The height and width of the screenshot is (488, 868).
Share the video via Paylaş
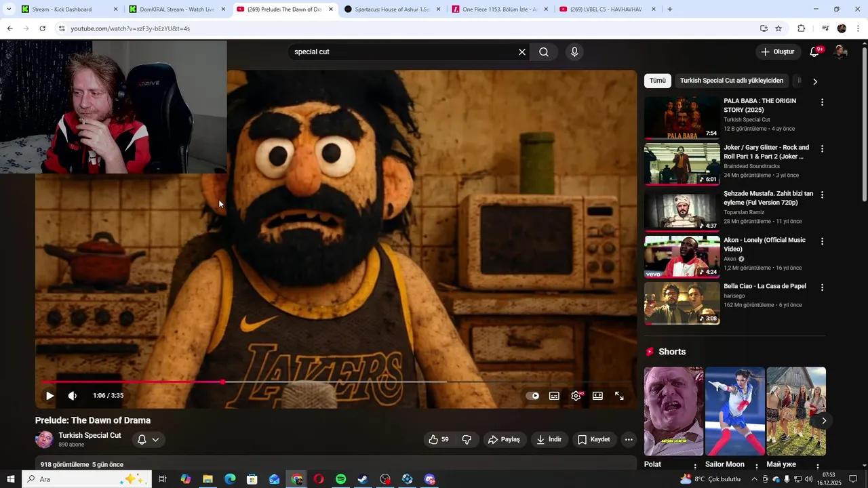tap(504, 440)
